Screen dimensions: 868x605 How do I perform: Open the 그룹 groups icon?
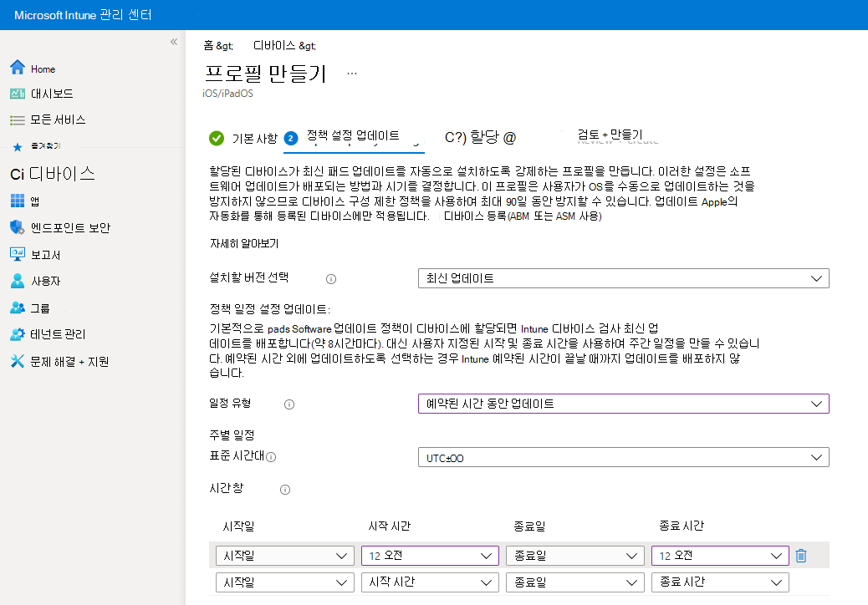point(18,308)
